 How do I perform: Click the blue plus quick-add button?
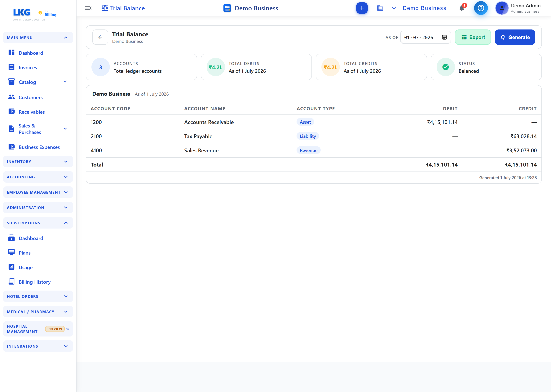(362, 8)
